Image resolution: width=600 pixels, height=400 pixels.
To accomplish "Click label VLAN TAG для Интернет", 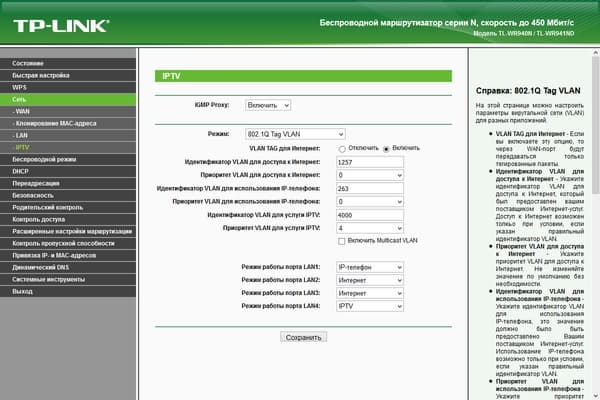I will [x=285, y=149].
